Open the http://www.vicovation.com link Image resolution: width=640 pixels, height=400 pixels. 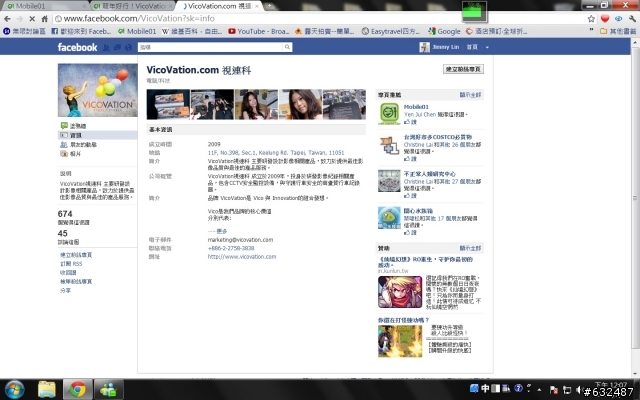tap(242, 257)
